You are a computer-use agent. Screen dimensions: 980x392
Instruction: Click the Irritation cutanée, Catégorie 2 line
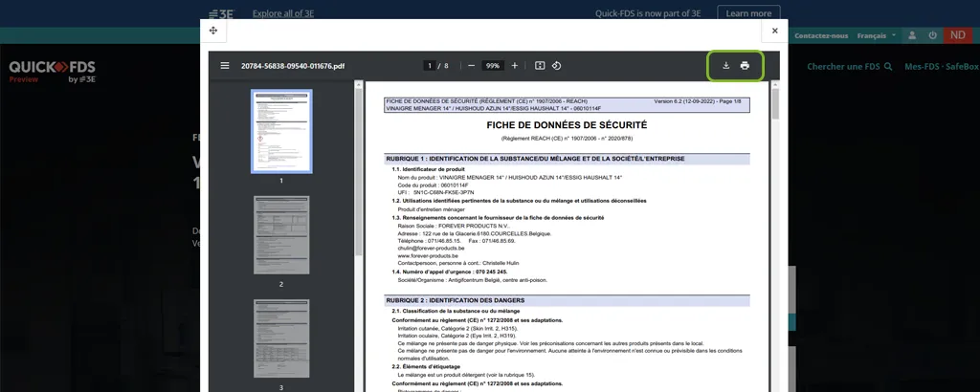click(x=457, y=328)
